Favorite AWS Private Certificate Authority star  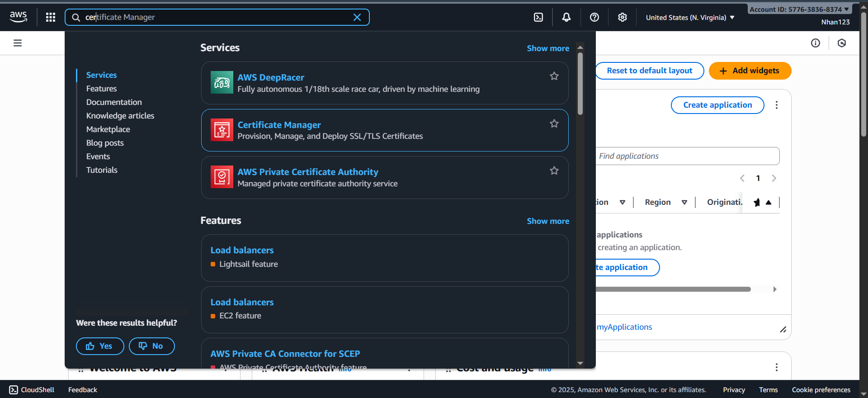pos(554,171)
